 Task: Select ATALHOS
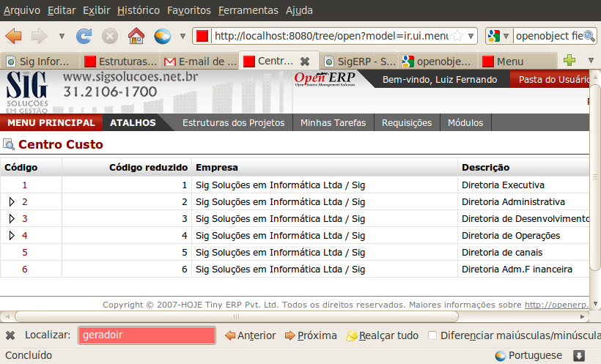tap(133, 122)
